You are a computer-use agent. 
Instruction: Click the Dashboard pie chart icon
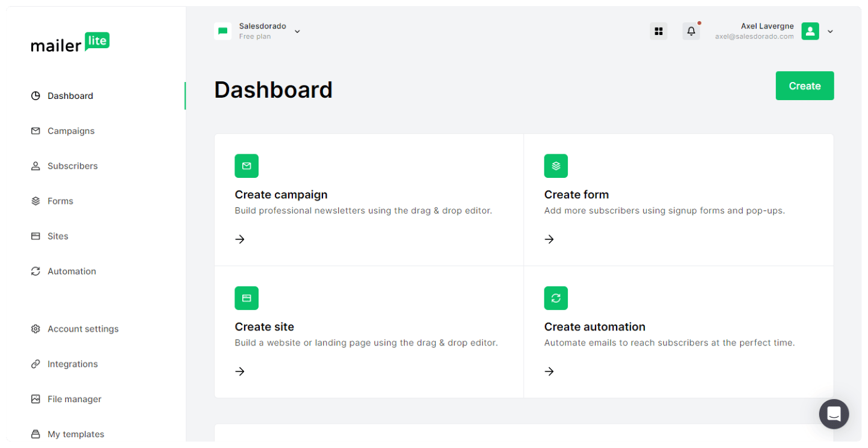[36, 96]
